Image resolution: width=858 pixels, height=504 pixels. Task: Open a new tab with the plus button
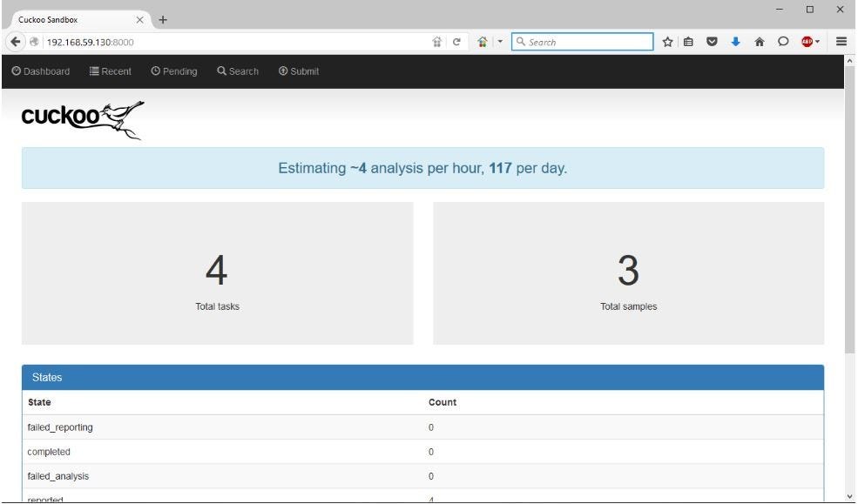coord(163,20)
